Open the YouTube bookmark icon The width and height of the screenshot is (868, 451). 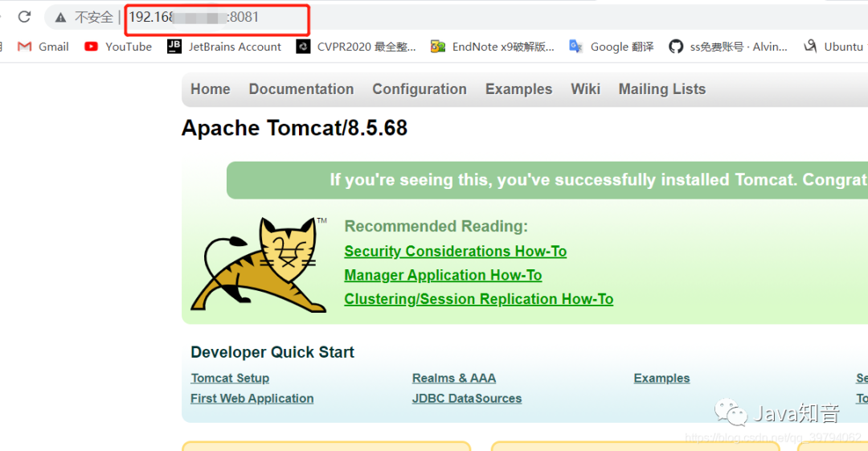[91, 47]
